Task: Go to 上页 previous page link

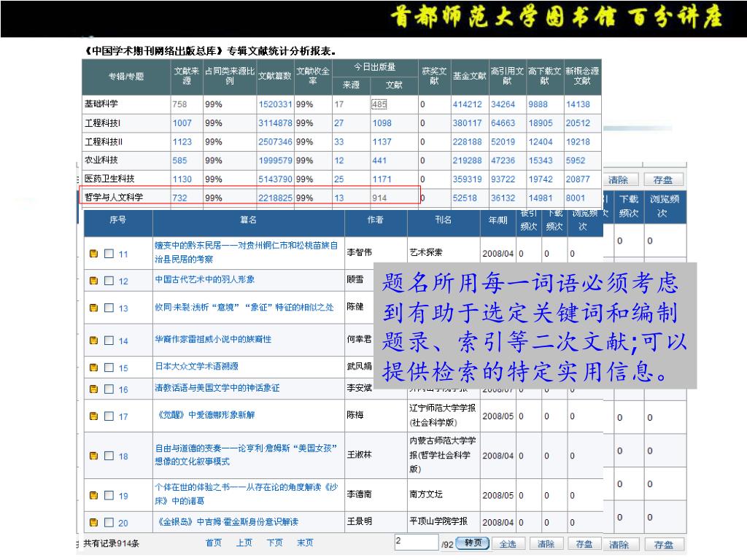Action: 244,542
